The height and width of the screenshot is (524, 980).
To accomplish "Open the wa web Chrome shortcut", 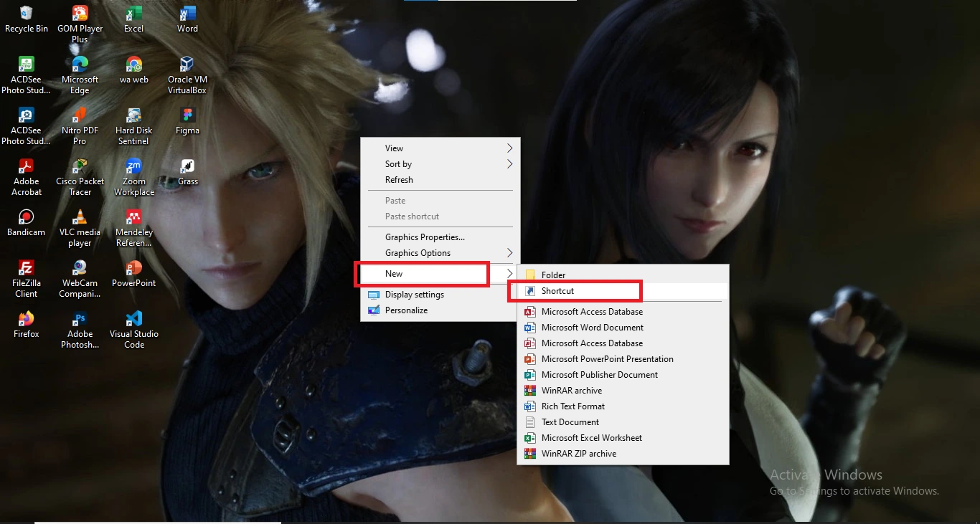I will point(133,70).
